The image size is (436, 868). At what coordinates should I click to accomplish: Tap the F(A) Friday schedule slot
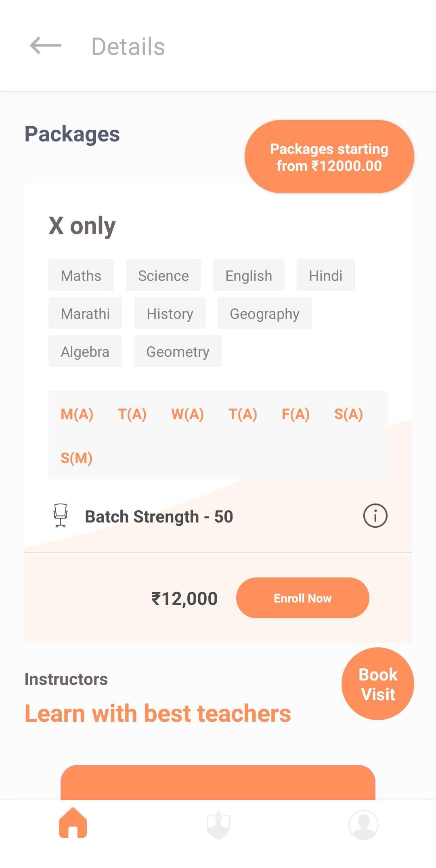(296, 414)
